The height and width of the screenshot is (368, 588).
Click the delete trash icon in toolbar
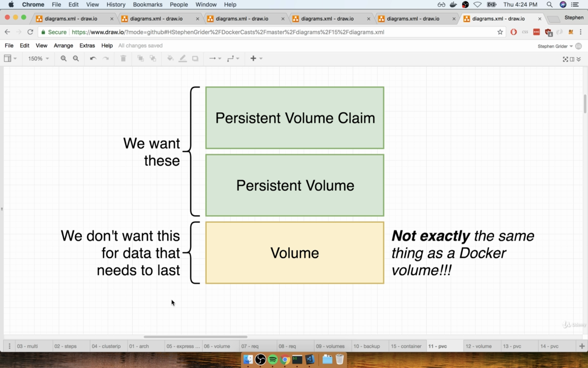pyautogui.click(x=123, y=58)
